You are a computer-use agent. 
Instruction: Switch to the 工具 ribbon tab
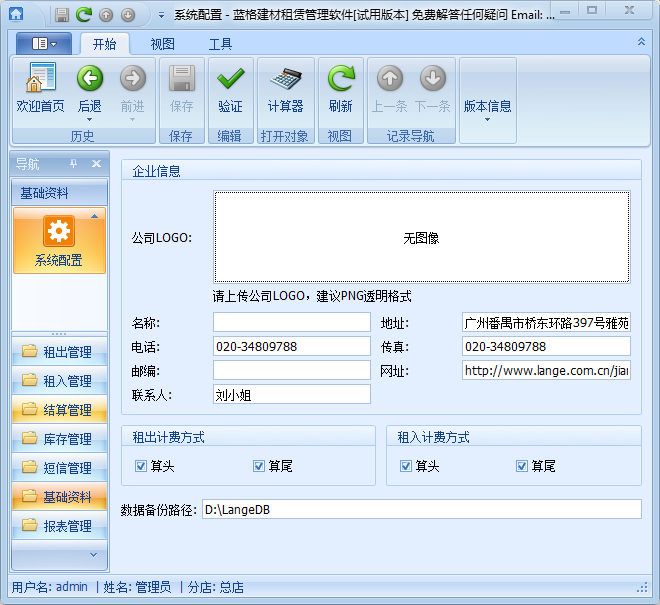pos(220,44)
